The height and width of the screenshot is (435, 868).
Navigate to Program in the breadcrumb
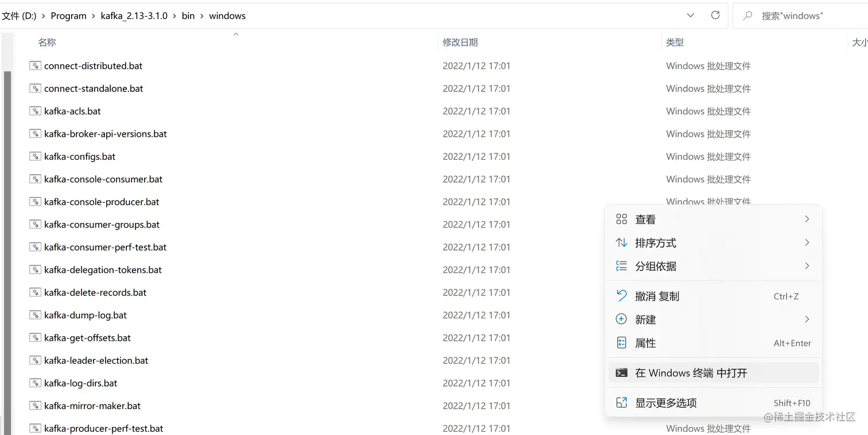(x=68, y=16)
